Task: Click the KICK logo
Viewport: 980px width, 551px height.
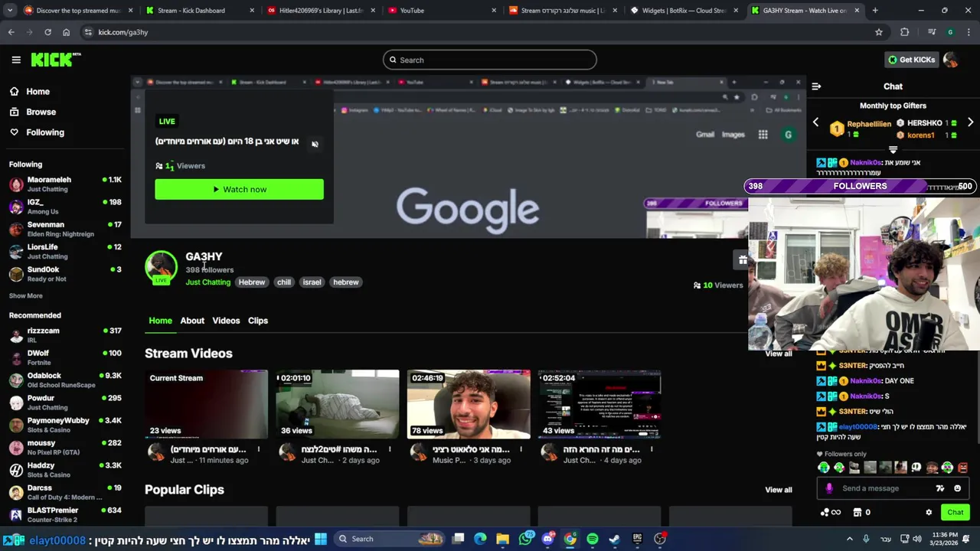Action: click(x=55, y=60)
